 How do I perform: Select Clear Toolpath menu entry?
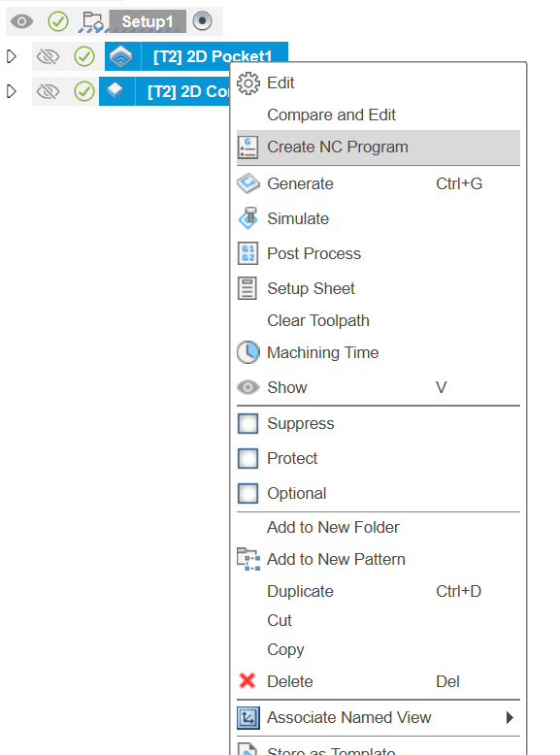(x=318, y=320)
